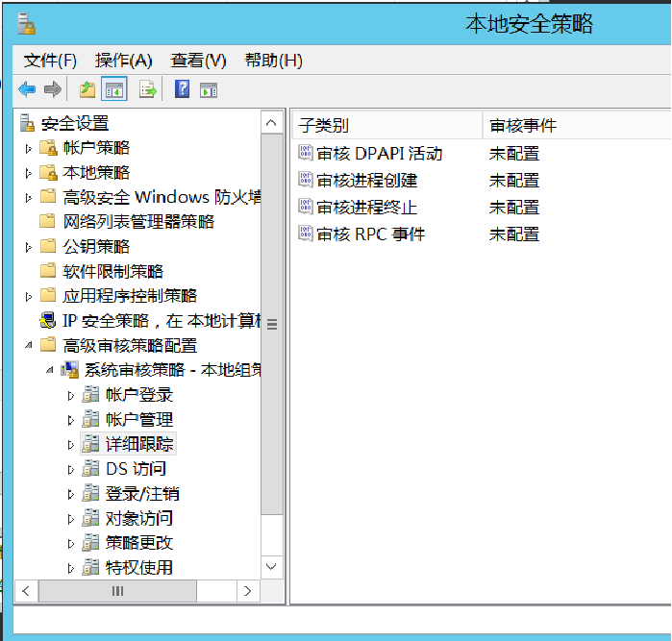Screen dimensions: 672x641
Task: Click the 审核 DPAPI 活动 policy icon
Action: click(305, 153)
